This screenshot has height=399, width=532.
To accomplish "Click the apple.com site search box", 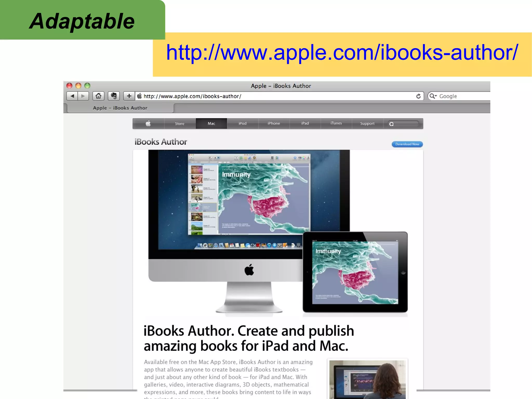I will (403, 124).
